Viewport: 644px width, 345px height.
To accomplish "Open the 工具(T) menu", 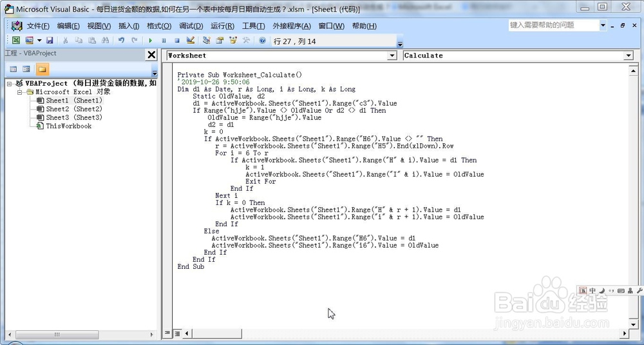I will click(x=253, y=26).
